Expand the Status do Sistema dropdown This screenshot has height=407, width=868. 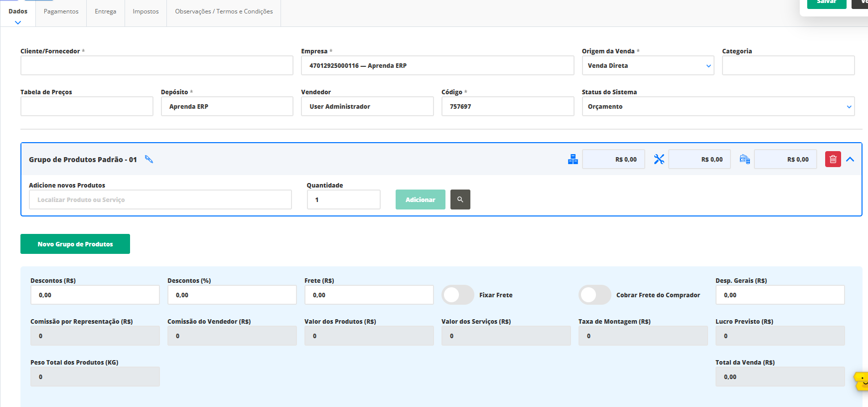[718, 106]
